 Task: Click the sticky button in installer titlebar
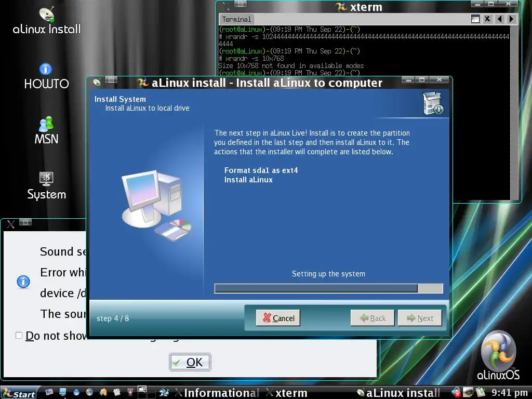tap(111, 80)
